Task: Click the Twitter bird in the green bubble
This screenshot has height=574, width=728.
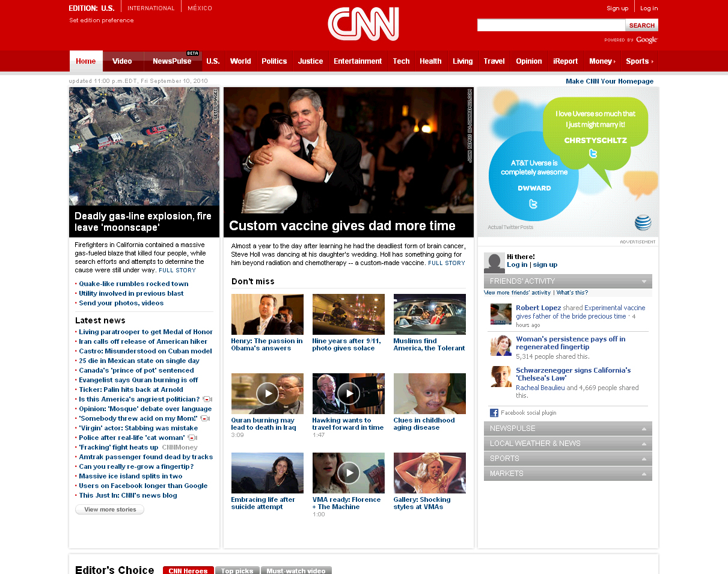Action: pos(593,154)
